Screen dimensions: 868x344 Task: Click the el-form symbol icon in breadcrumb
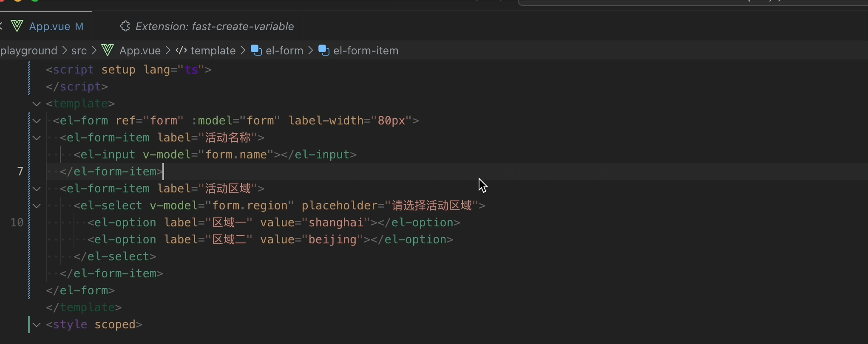click(256, 51)
